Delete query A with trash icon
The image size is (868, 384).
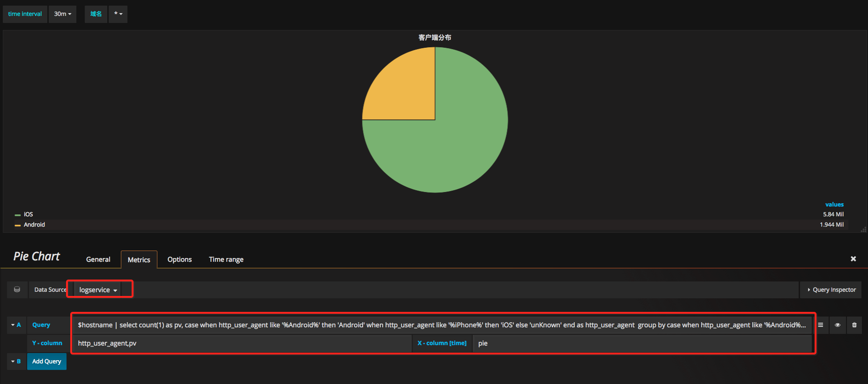click(854, 325)
